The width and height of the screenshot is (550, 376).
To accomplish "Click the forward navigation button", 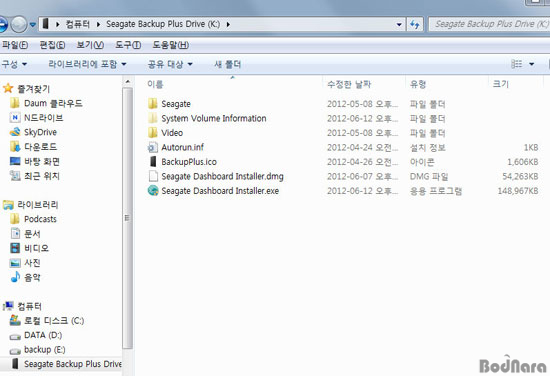I will click(x=19, y=24).
